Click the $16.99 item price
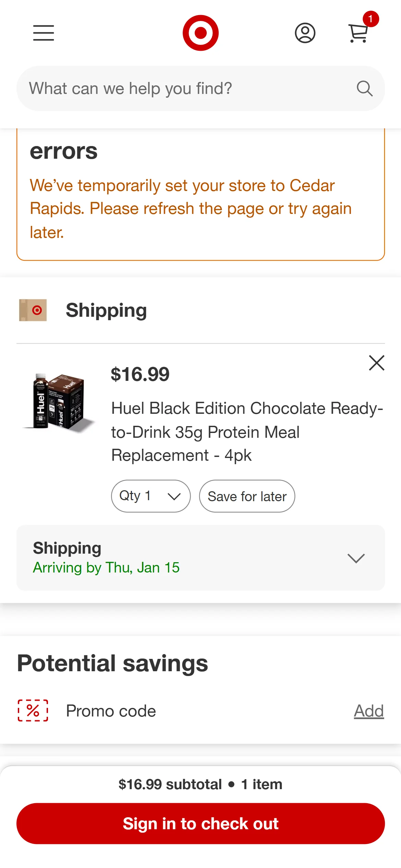 pyautogui.click(x=140, y=374)
